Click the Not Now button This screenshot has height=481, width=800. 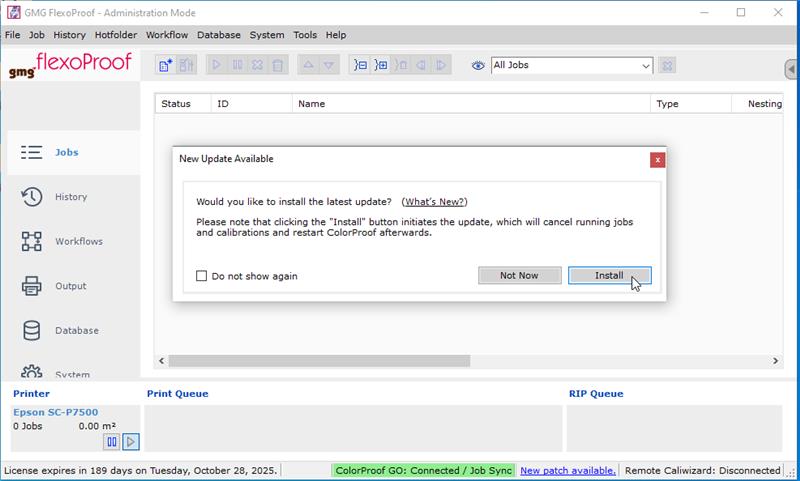(x=519, y=275)
